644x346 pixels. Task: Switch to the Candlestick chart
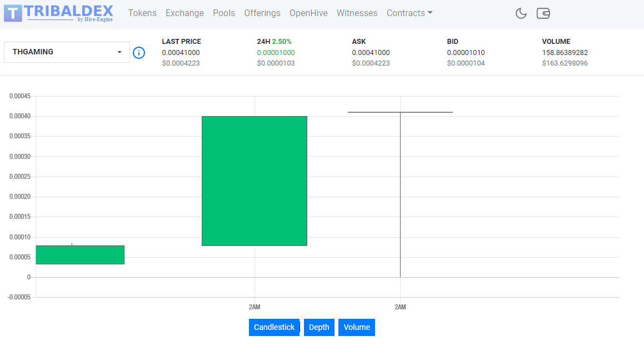[x=274, y=327]
